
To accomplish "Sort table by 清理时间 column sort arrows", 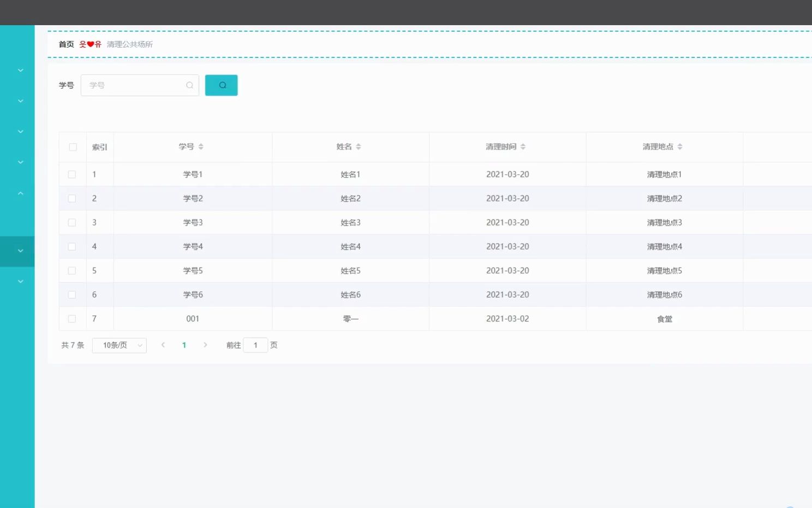I will coord(523,146).
